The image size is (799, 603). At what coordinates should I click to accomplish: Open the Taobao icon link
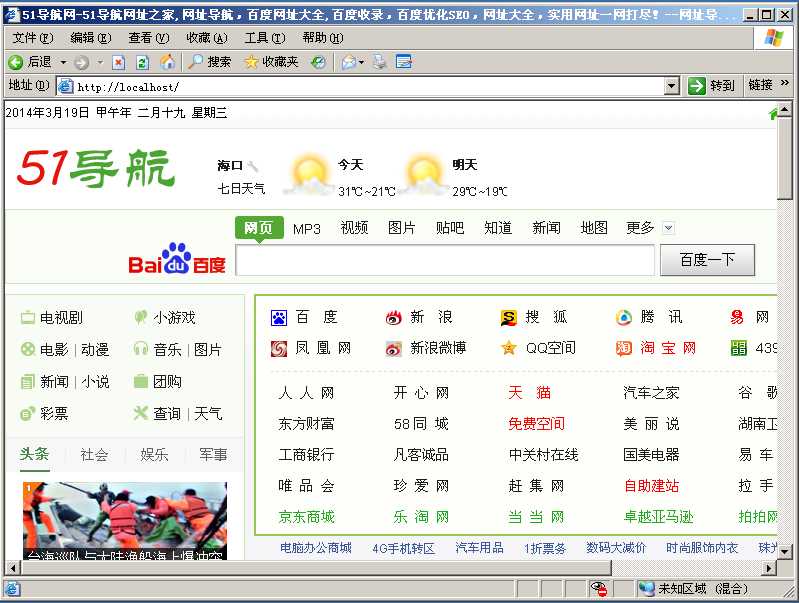tap(624, 349)
